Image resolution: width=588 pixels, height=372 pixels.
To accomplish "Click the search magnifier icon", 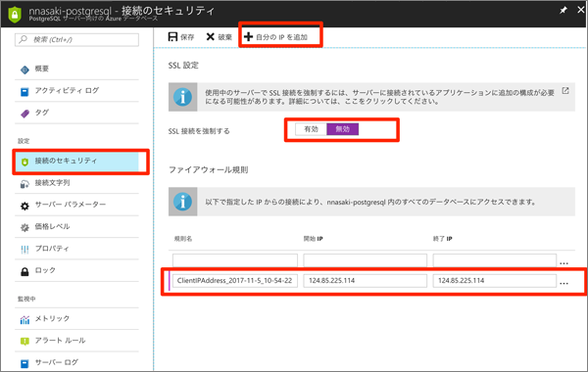I will coord(23,39).
